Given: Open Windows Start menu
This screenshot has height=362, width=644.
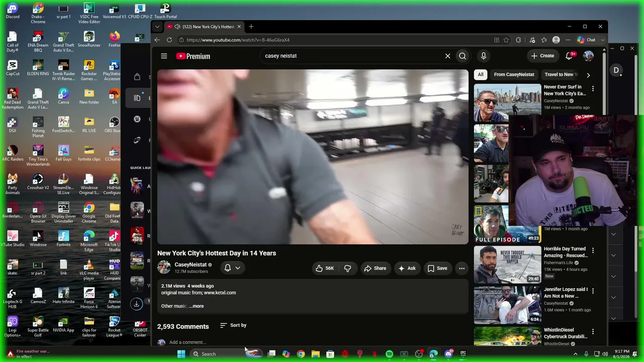Looking at the screenshot, I should 181,354.
